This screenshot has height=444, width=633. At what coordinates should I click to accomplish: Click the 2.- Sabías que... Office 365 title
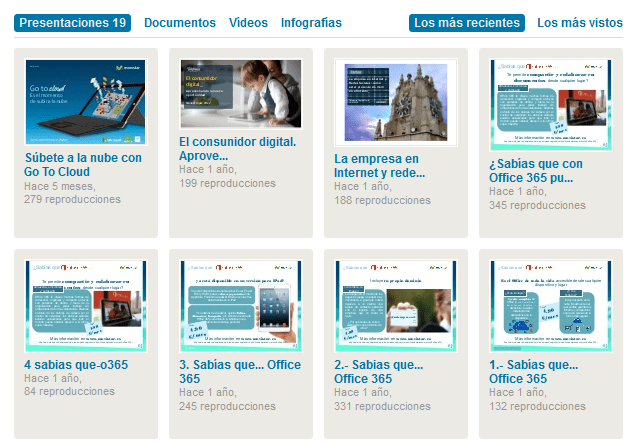click(x=379, y=372)
